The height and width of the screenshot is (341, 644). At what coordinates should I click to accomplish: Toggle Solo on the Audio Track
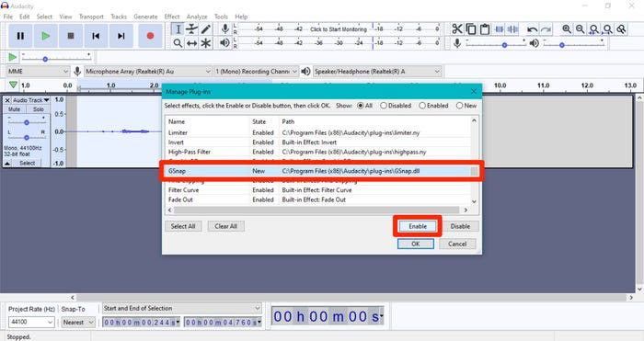[39, 109]
